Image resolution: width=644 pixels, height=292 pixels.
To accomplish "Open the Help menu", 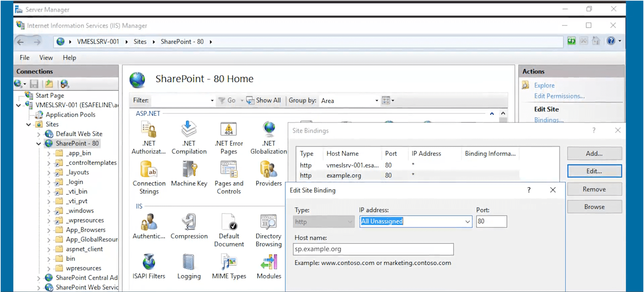I will 69,58.
